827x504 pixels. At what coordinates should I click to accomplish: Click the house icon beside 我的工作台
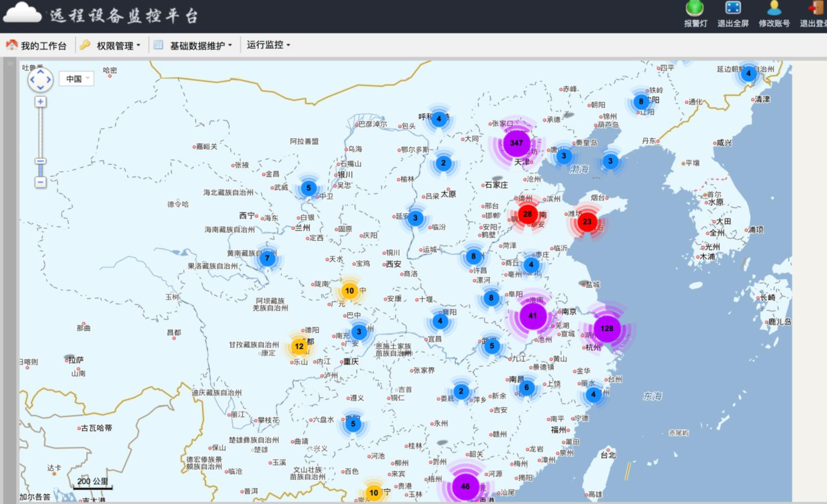coord(12,44)
